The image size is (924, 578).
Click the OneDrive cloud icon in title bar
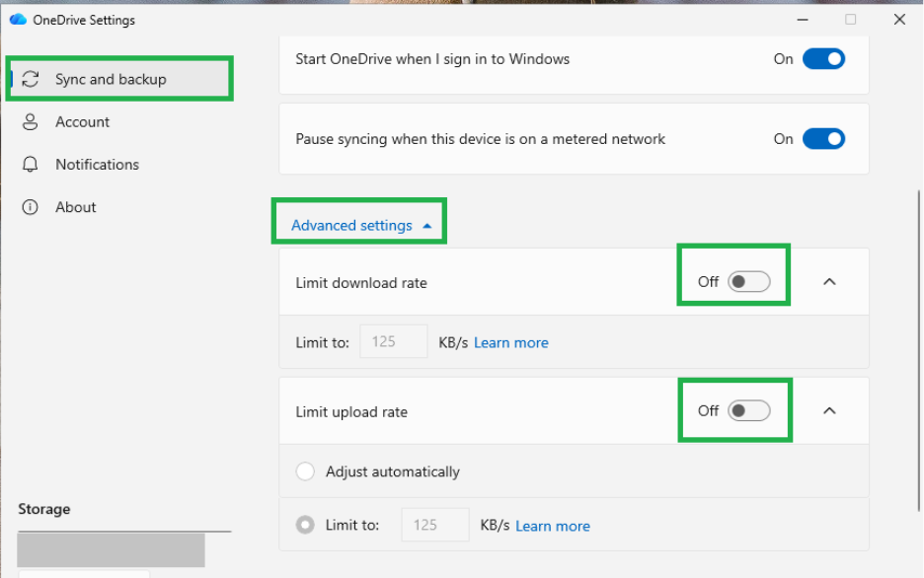pyautogui.click(x=19, y=20)
